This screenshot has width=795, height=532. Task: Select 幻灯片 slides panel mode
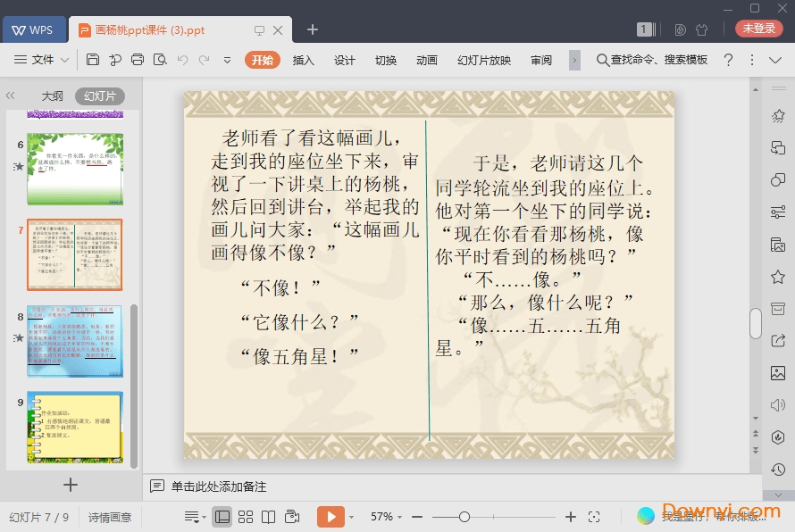coord(99,96)
